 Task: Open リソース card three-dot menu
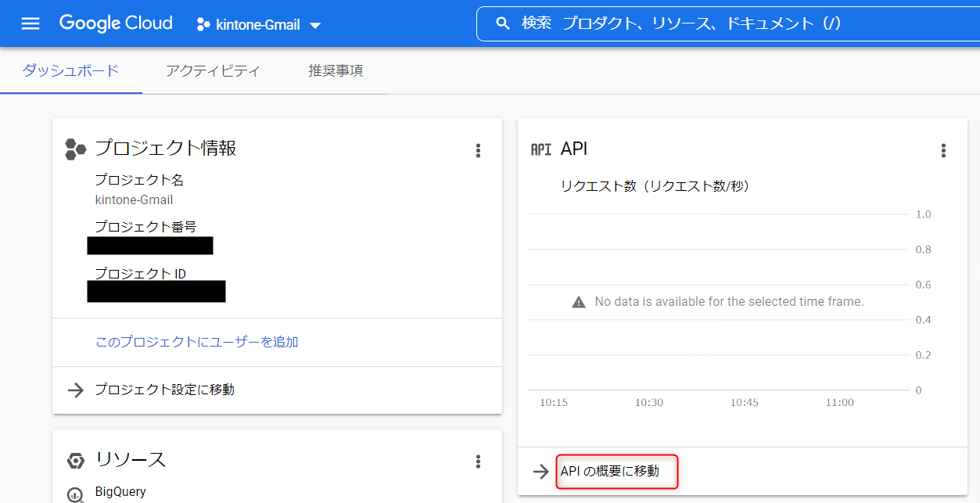pyautogui.click(x=478, y=462)
